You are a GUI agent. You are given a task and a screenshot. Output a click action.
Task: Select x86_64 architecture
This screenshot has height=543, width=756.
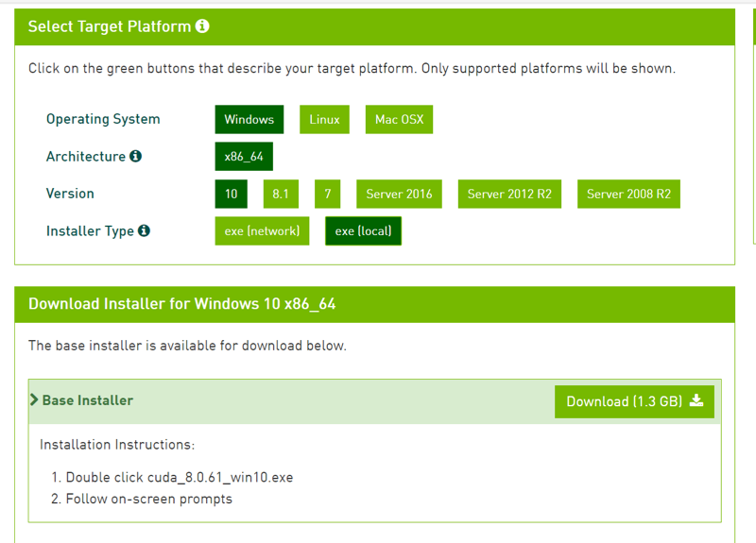click(x=244, y=156)
